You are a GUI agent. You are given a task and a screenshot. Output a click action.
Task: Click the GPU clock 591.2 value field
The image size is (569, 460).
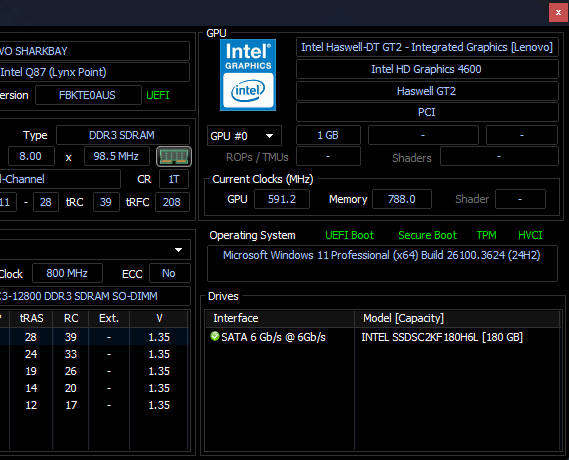coord(282,199)
